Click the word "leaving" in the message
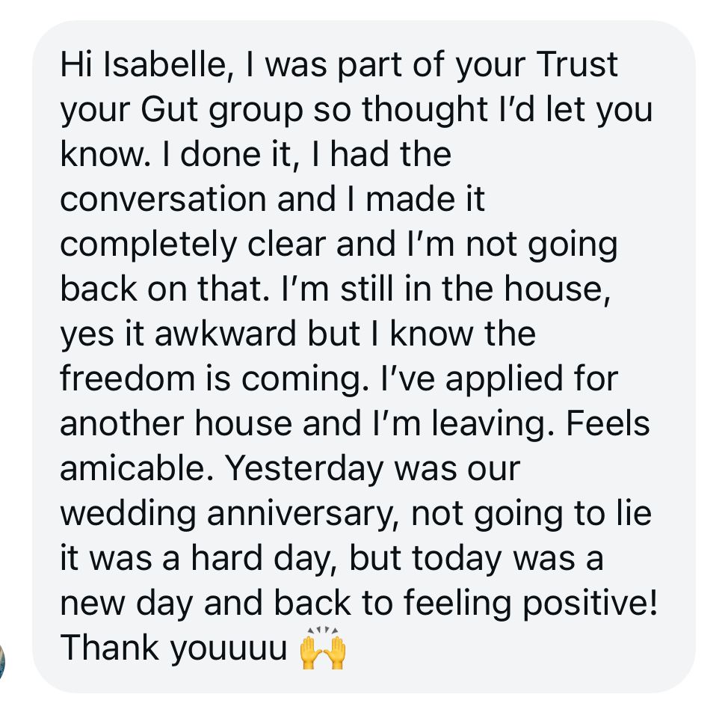 (x=493, y=425)
